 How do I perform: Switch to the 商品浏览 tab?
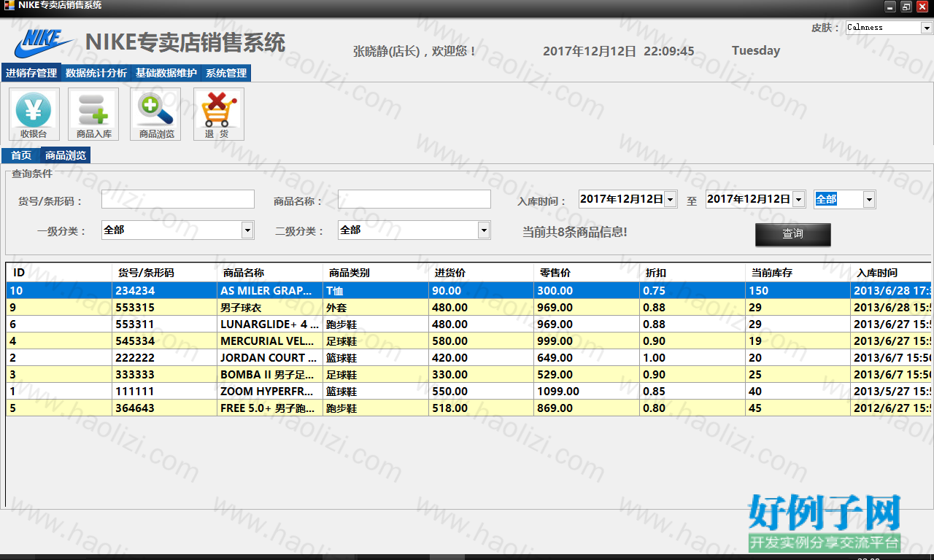(66, 155)
